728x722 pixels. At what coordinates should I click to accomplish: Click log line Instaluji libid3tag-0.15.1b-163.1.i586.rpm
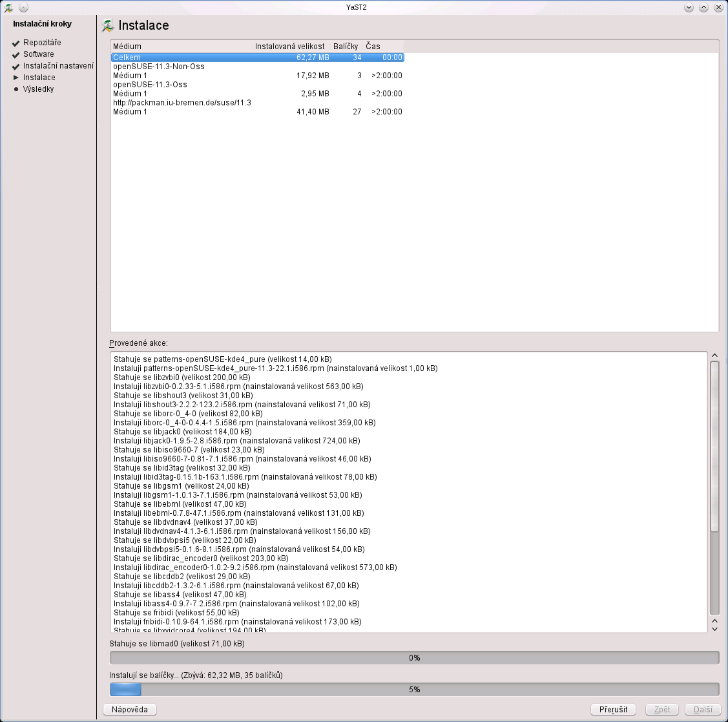(x=245, y=477)
